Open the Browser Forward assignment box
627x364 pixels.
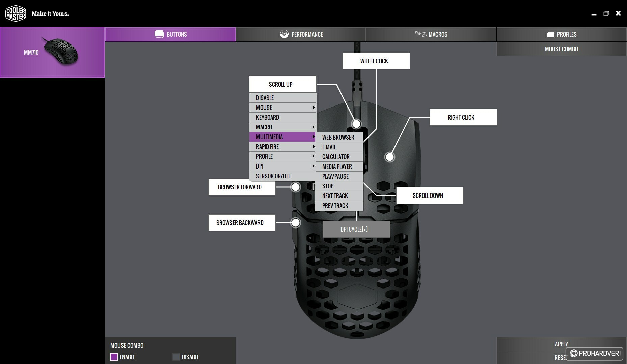[242, 187]
